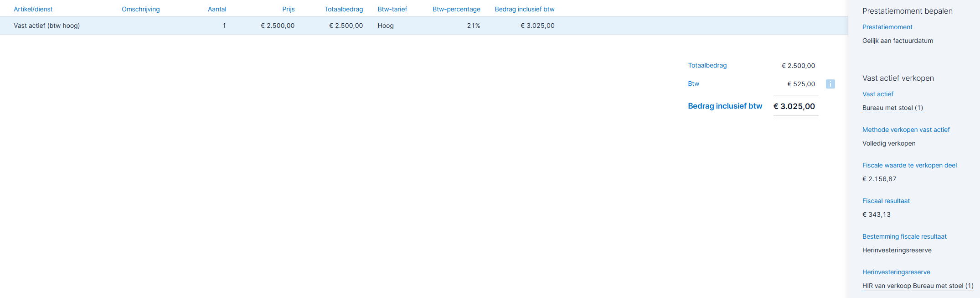This screenshot has width=980, height=298.
Task: Click the Btw info icon
Action: pyautogui.click(x=830, y=84)
